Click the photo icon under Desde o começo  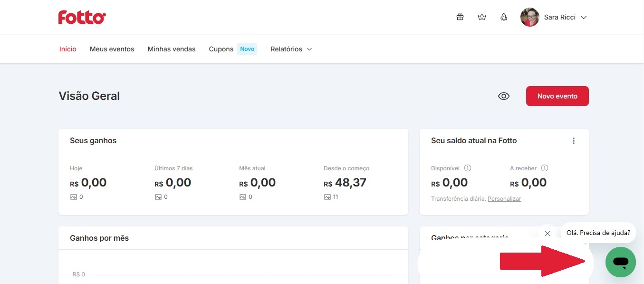click(x=327, y=197)
